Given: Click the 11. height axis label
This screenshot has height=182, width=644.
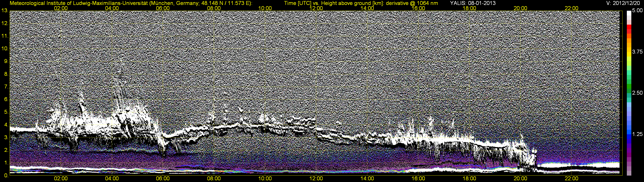Looking at the screenshot, I should tap(5, 36).
